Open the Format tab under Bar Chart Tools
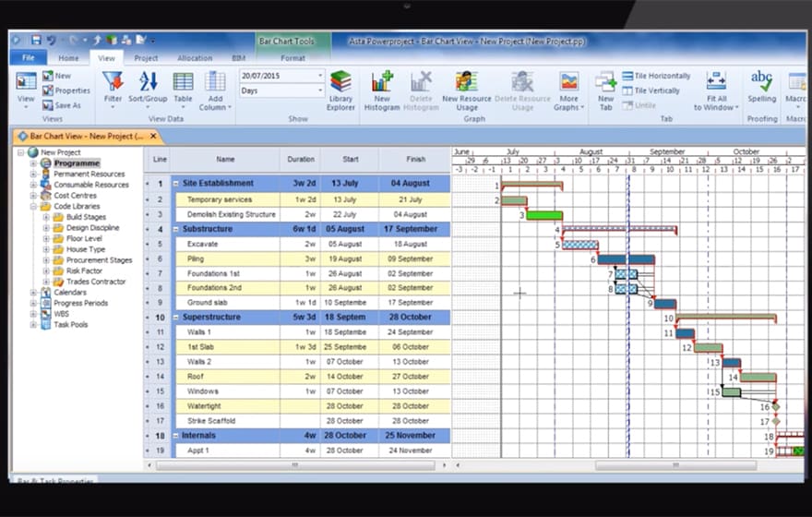This screenshot has height=517, width=812. coord(293,58)
